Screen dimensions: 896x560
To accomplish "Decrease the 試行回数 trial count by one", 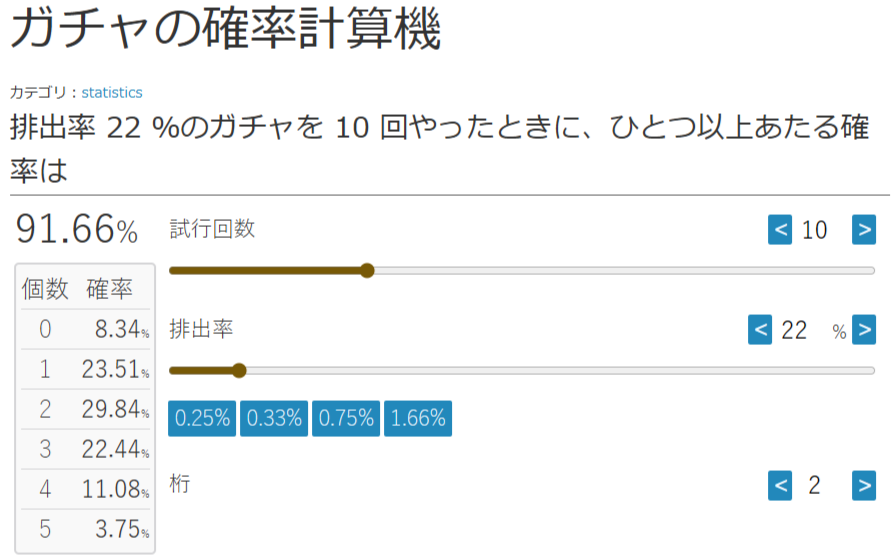I will click(x=780, y=230).
